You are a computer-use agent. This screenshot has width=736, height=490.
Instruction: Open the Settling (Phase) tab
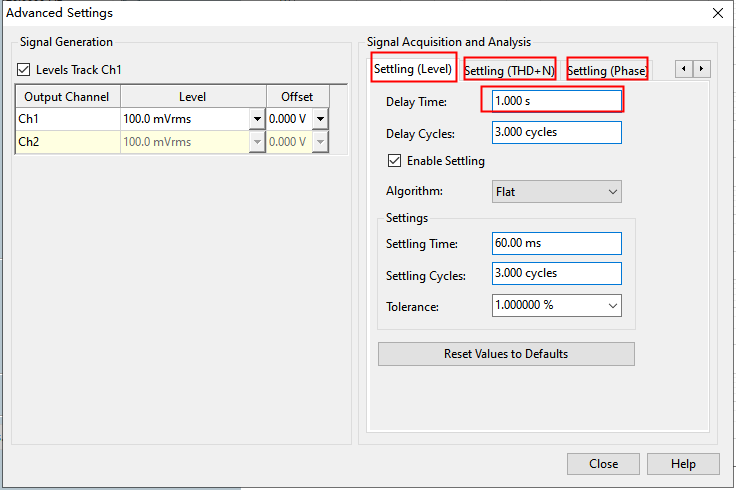pos(607,71)
